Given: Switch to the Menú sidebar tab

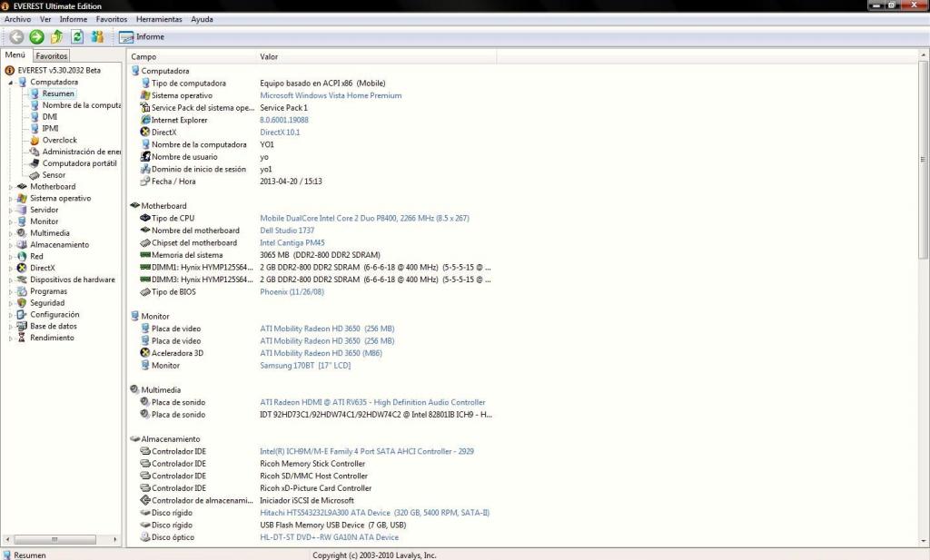Looking at the screenshot, I should [15, 55].
